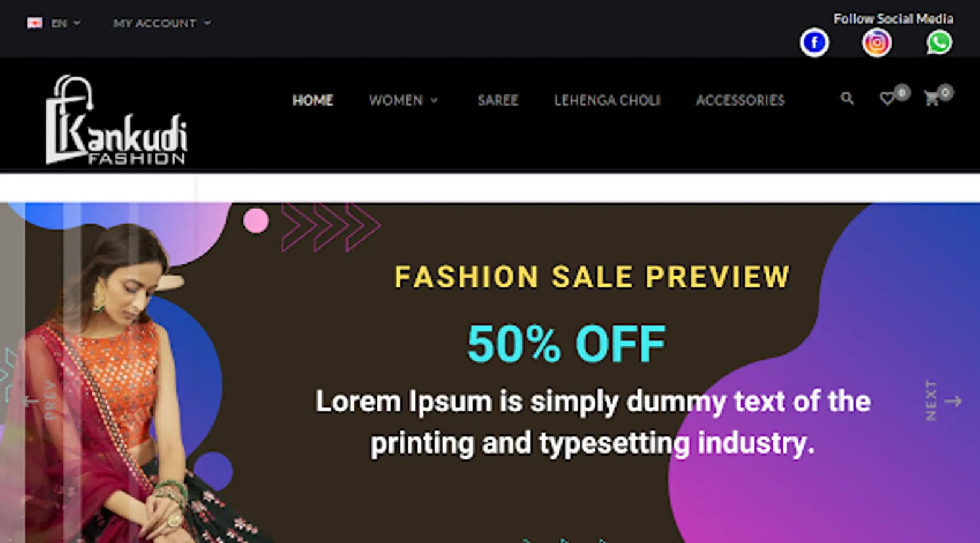Screen dimensions: 980x543
Task: Open the Lehenga Choli menu item
Action: click(x=607, y=100)
